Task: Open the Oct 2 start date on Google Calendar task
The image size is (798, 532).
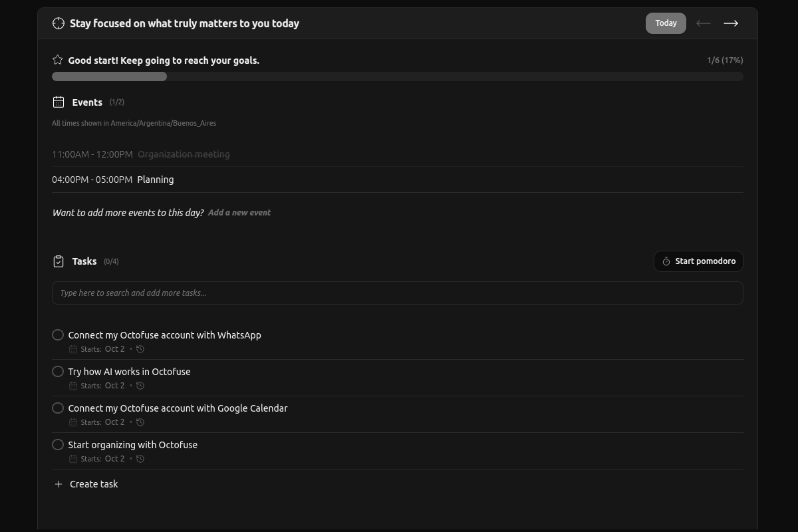Action: [x=114, y=422]
